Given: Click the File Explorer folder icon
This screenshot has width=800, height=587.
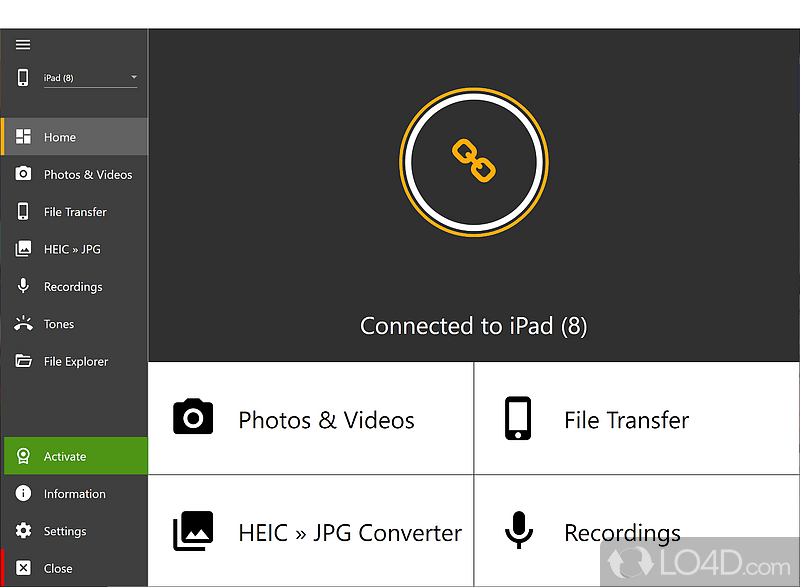Looking at the screenshot, I should 23,361.
